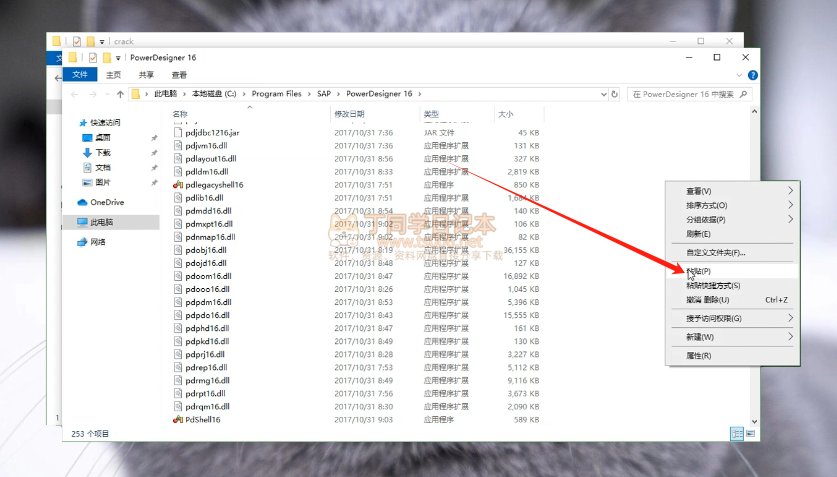Screen dimensions: 837x477
Task: Select the pdjdbc1216.jar file
Action: tap(211, 133)
